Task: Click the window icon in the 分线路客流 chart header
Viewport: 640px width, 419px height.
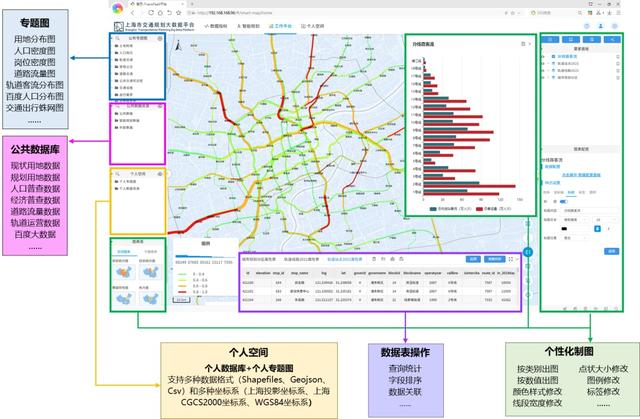Action: pos(523,44)
